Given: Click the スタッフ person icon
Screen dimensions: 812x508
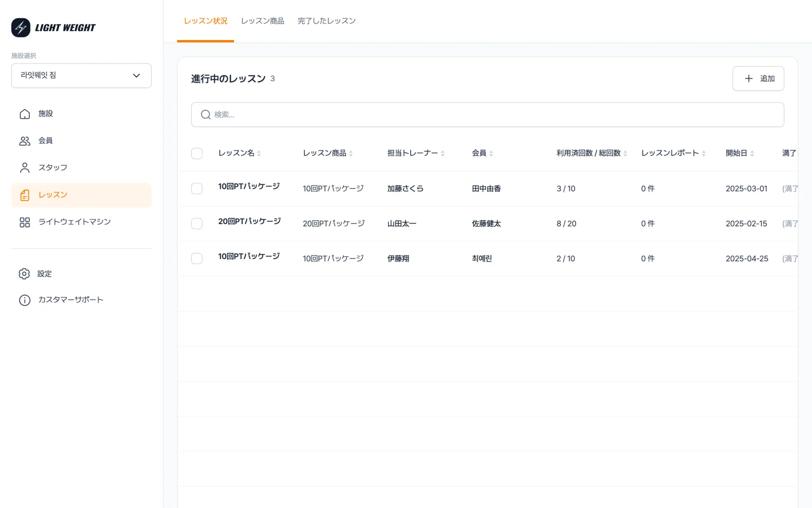Looking at the screenshot, I should (24, 168).
